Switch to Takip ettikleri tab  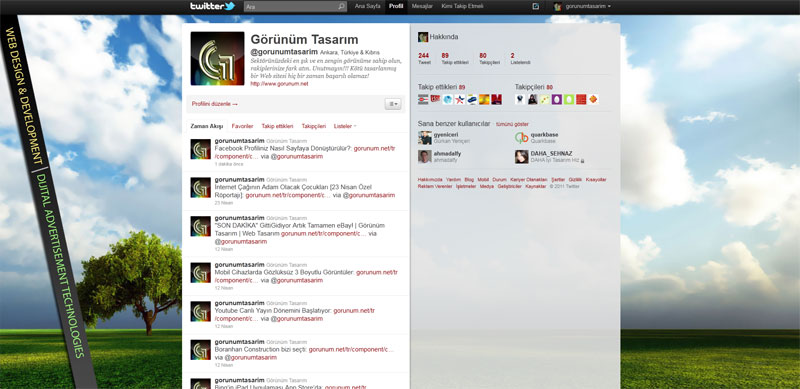pyautogui.click(x=278, y=126)
